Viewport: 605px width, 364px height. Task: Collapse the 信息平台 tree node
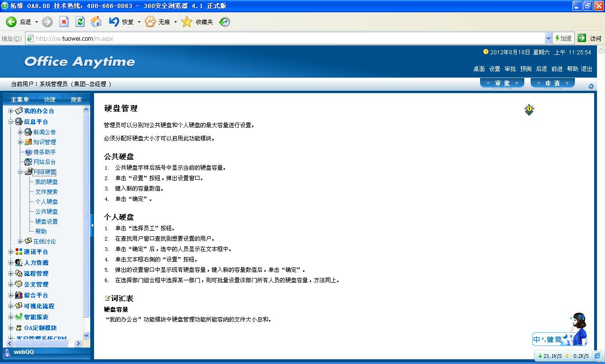(x=11, y=122)
